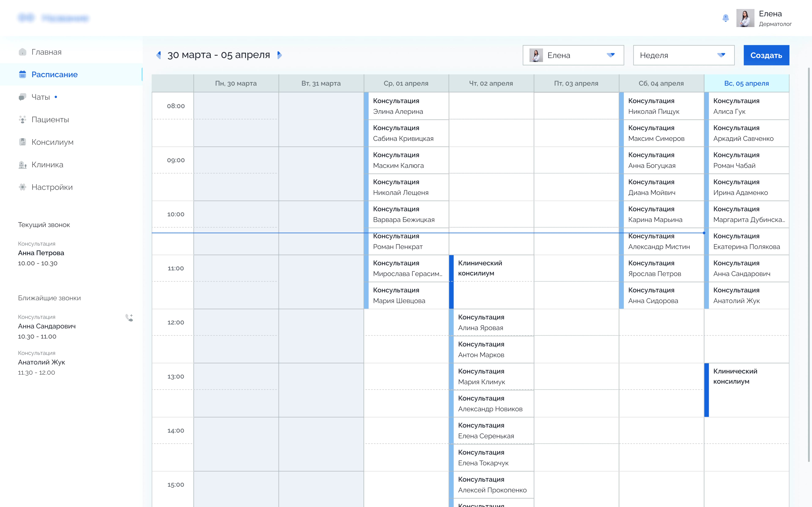
Task: Expand the Неделя view dropdown
Action: pos(683,55)
